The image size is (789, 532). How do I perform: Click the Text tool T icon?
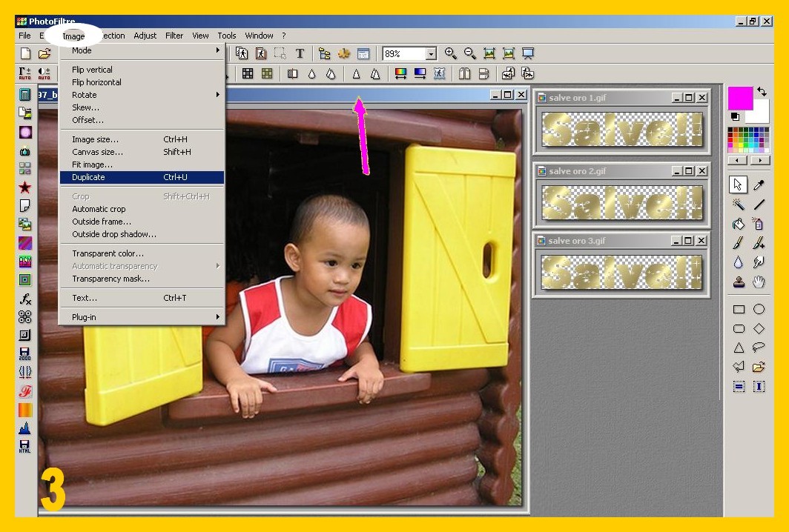tap(300, 53)
